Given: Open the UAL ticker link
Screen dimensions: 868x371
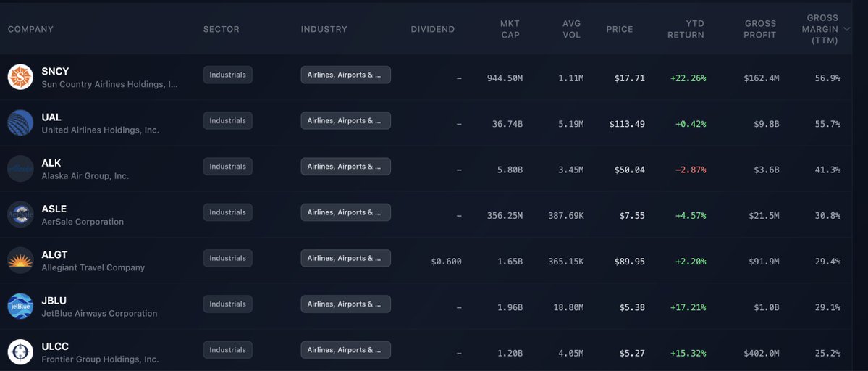Looking at the screenshot, I should [51, 117].
